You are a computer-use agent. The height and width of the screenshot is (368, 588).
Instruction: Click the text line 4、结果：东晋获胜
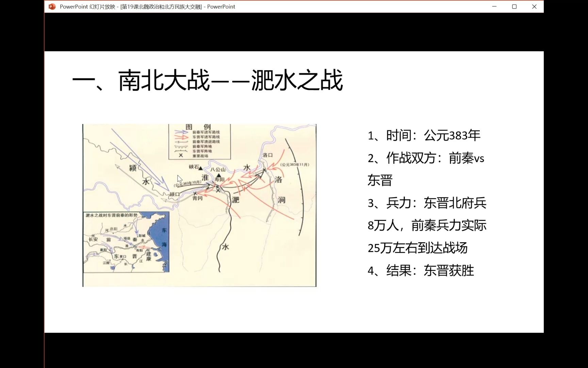(421, 271)
